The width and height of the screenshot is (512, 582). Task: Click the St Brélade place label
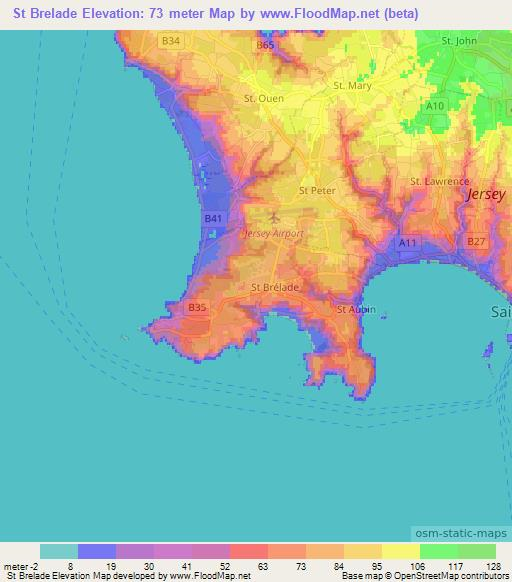[275, 287]
